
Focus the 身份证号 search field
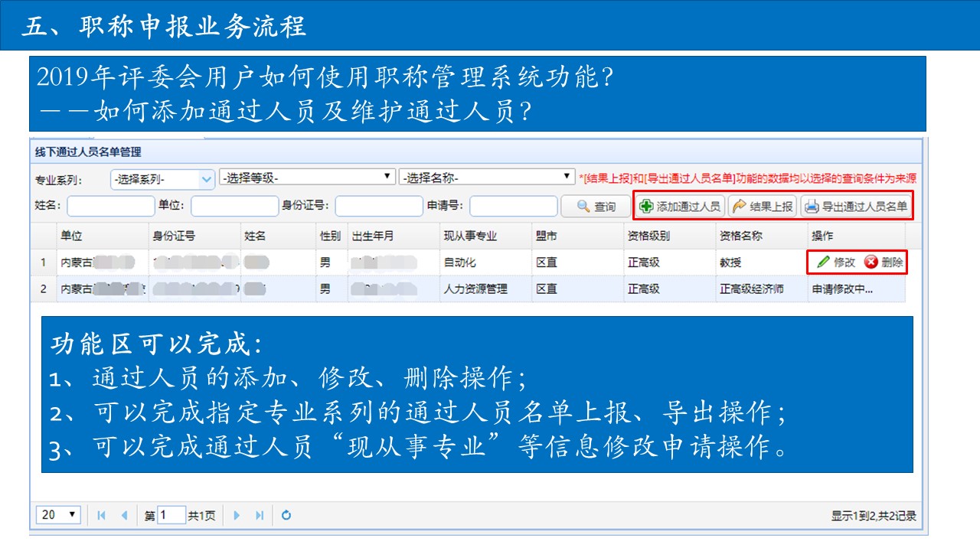tap(378, 206)
